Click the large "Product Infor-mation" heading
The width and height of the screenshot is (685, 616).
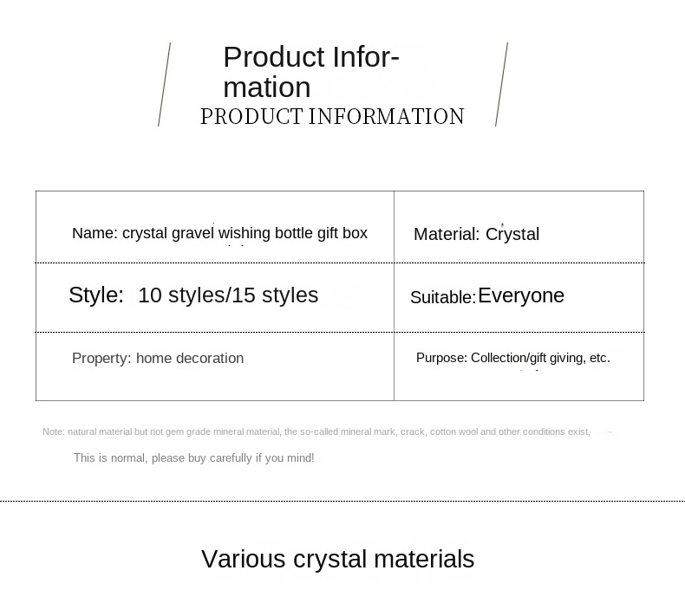310,72
